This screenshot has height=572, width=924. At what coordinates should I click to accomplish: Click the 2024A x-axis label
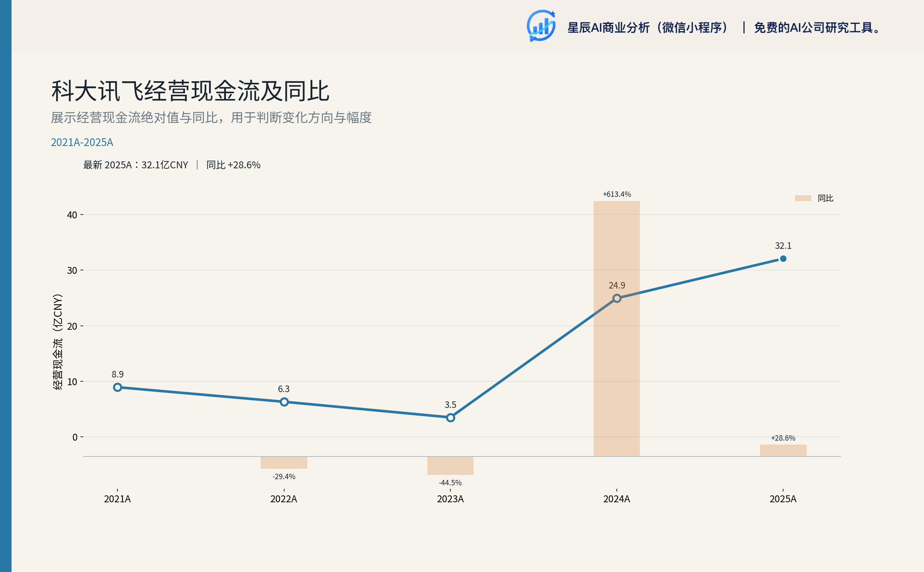617,499
